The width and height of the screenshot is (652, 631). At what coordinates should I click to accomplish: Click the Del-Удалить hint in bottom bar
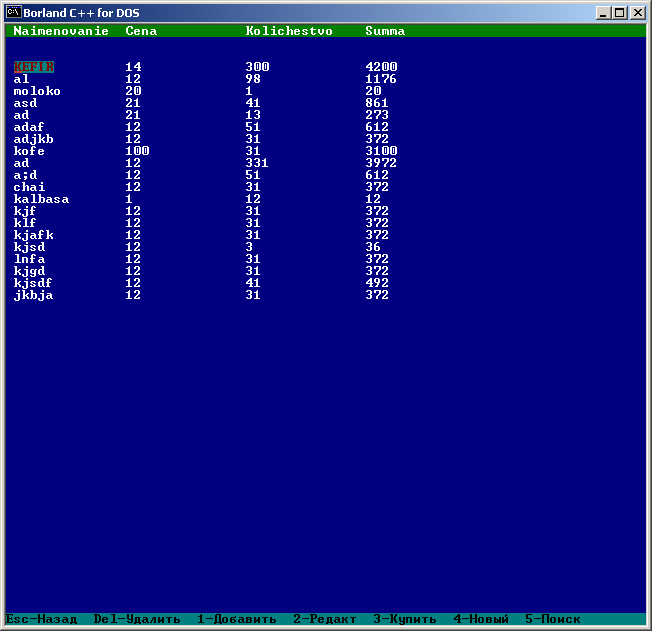[137, 619]
